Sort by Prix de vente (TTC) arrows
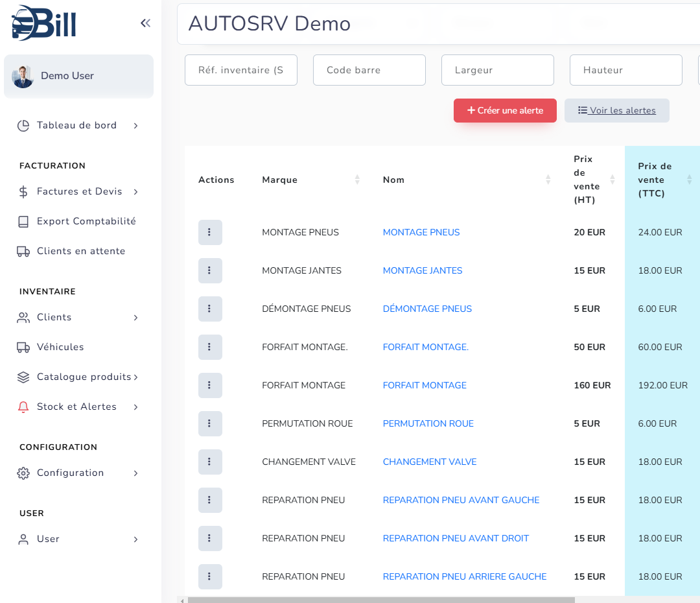700x603 pixels. (689, 180)
